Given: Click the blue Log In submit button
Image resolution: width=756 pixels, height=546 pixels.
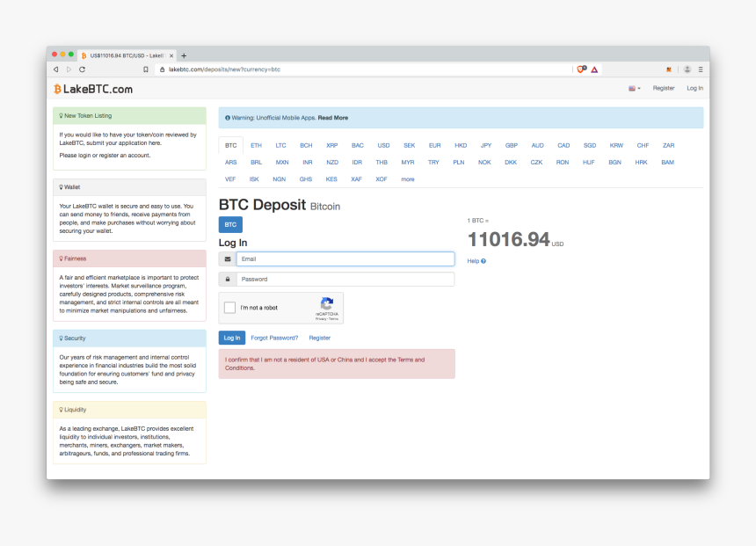Looking at the screenshot, I should [232, 339].
